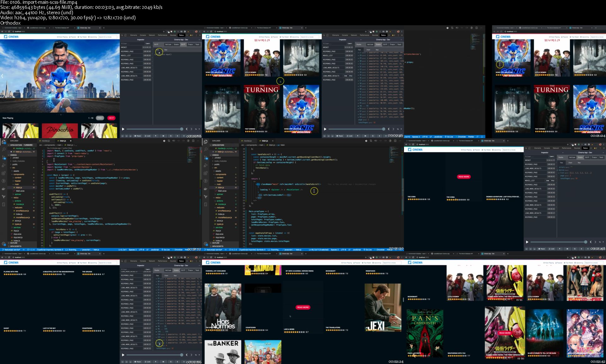Image resolution: width=606 pixels, height=364 pixels.
Task: Open Extensions icon in 00:01:12 VS Code frame
Action: pyautogui.click(x=3, y=173)
